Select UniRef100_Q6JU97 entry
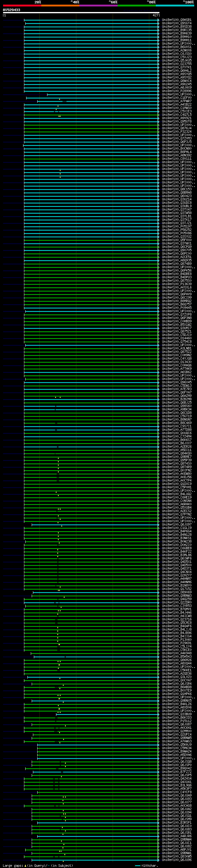The height and width of the screenshot is (868, 197). (176, 525)
